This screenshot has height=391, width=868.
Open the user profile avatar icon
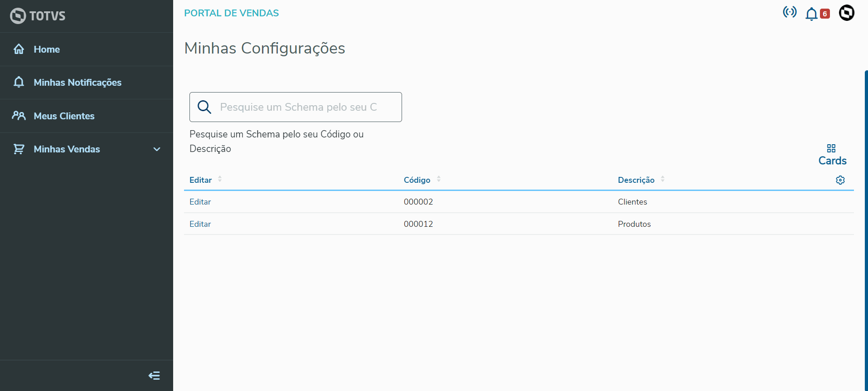pos(846,13)
